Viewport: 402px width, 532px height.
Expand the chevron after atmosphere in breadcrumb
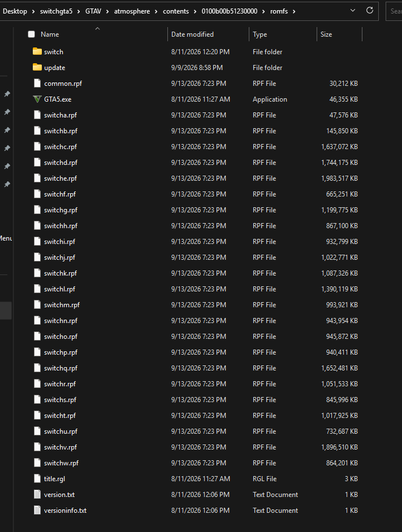tap(156, 11)
